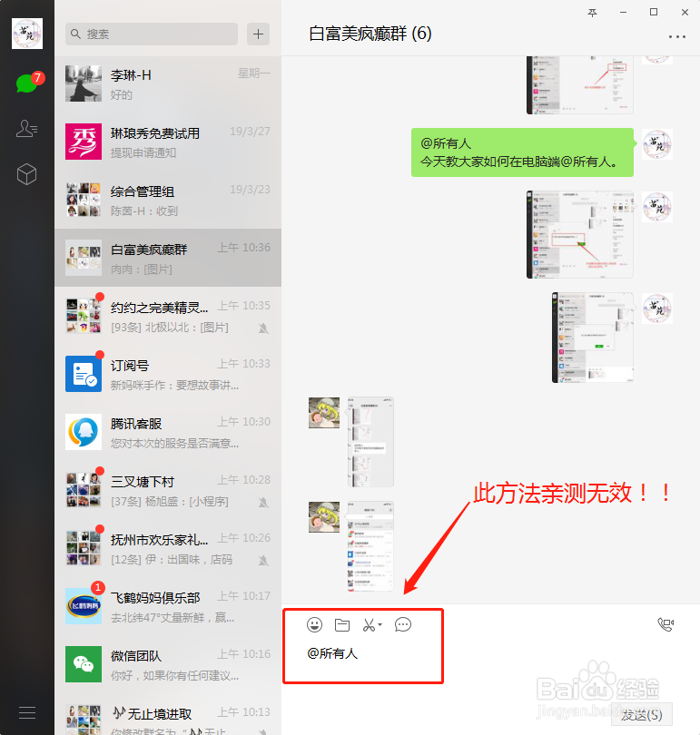Click the 腾讯客服 penguin avatar icon
Image resolution: width=700 pixels, height=735 pixels.
click(84, 432)
